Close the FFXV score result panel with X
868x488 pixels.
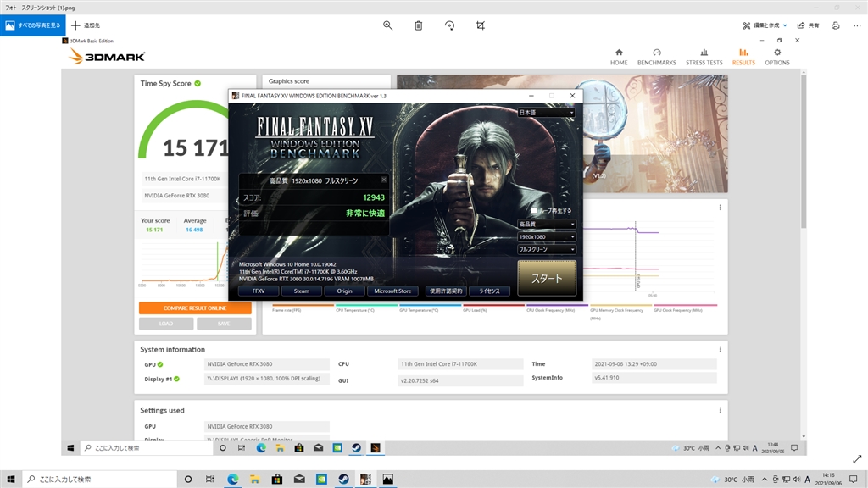pos(384,180)
